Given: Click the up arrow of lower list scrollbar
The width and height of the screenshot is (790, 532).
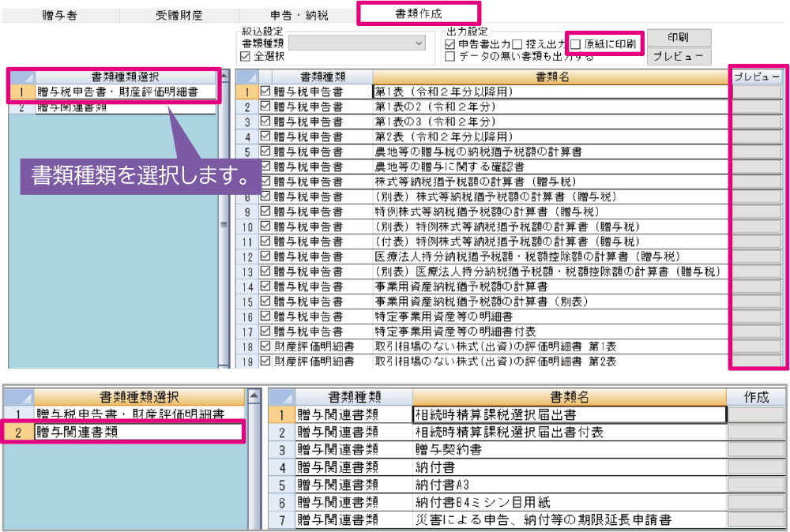Looking at the screenshot, I should point(254,396).
